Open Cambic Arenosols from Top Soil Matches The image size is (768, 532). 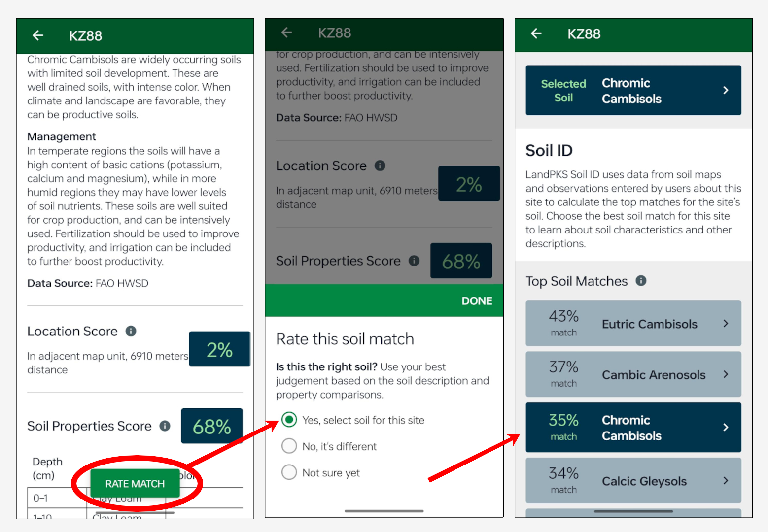tap(633, 374)
